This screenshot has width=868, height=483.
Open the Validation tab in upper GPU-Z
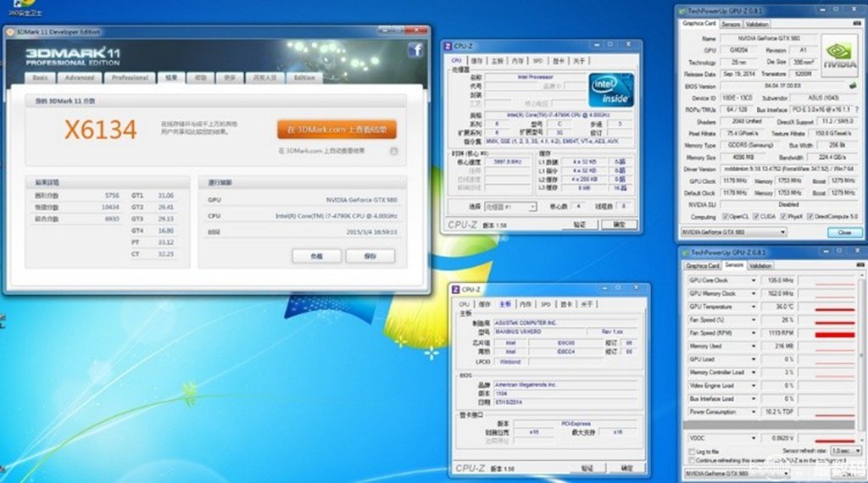point(757,25)
